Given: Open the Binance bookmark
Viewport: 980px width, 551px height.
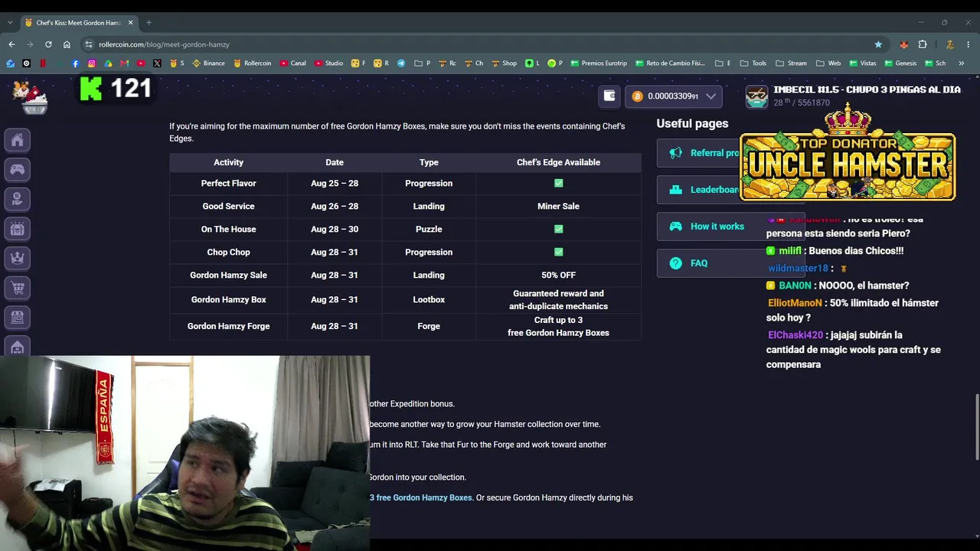Looking at the screenshot, I should 208,64.
